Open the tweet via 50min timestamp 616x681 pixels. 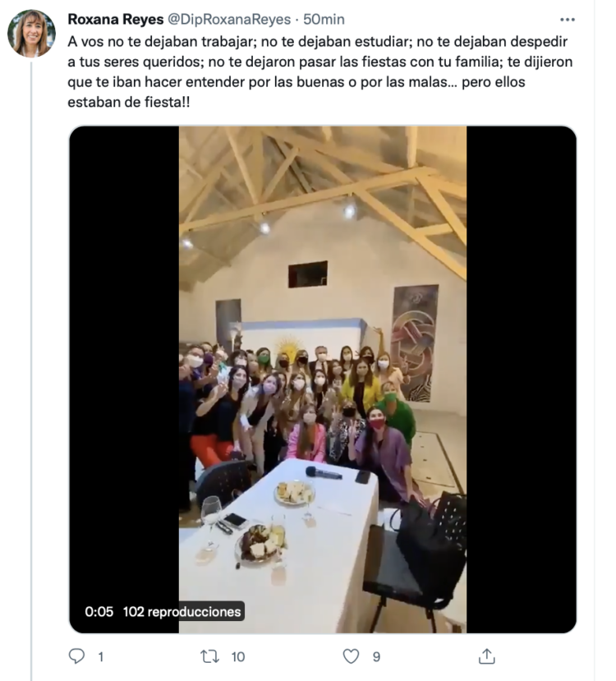pyautogui.click(x=324, y=19)
